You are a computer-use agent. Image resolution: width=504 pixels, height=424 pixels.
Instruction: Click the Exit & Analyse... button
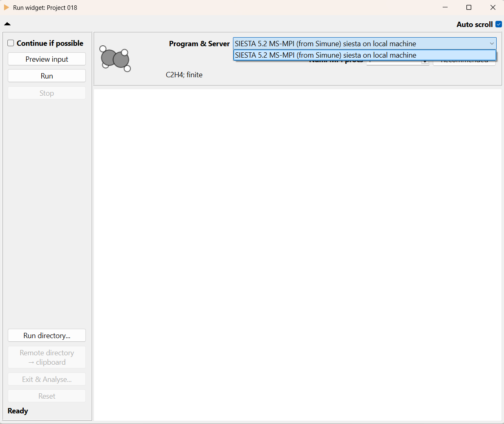point(47,379)
